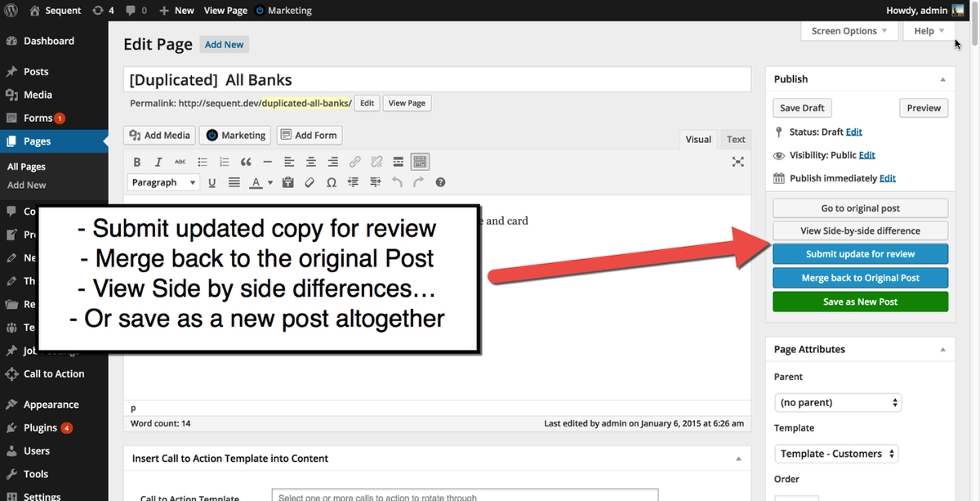
Task: Insert link using the chain icon
Action: click(354, 162)
